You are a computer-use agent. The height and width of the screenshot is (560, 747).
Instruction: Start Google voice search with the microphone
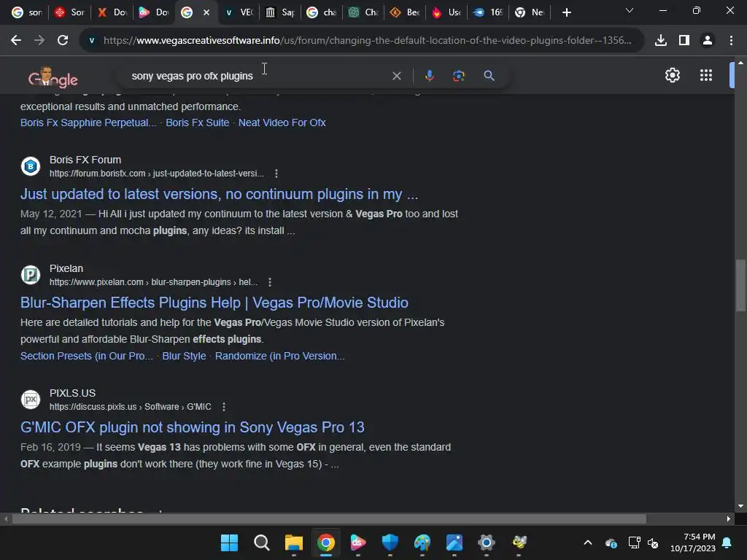pyautogui.click(x=429, y=76)
